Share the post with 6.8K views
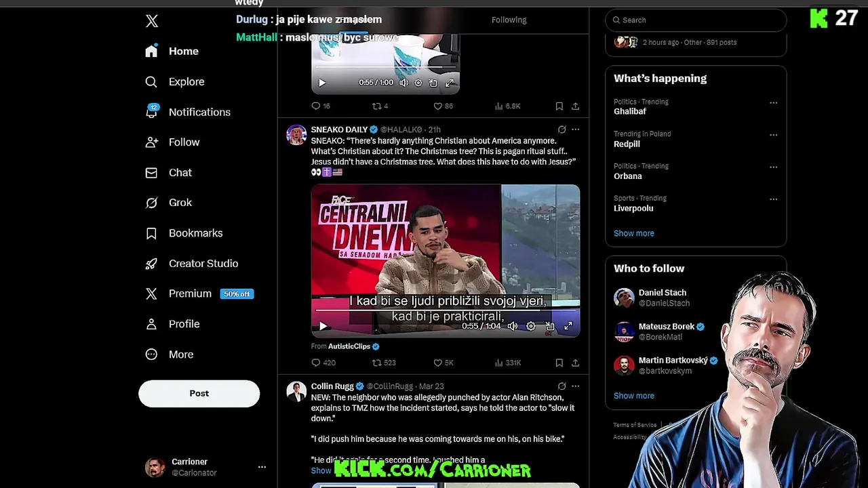The image size is (868, 488). click(x=575, y=106)
